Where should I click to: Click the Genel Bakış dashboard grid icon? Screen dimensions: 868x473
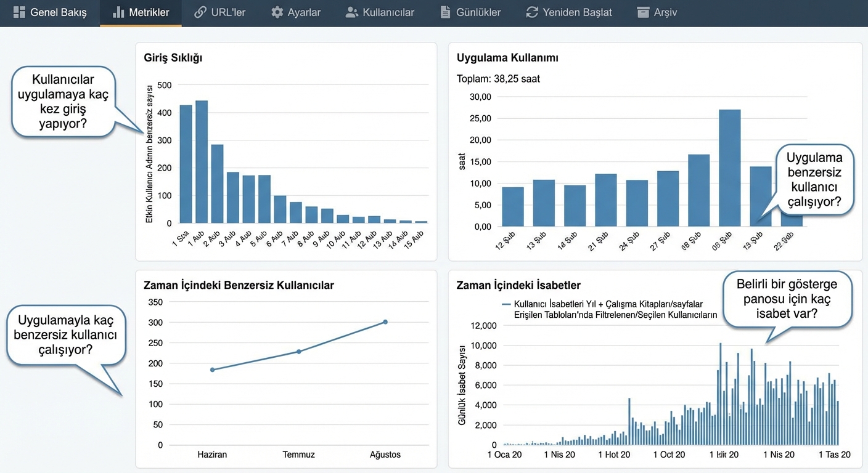[19, 12]
